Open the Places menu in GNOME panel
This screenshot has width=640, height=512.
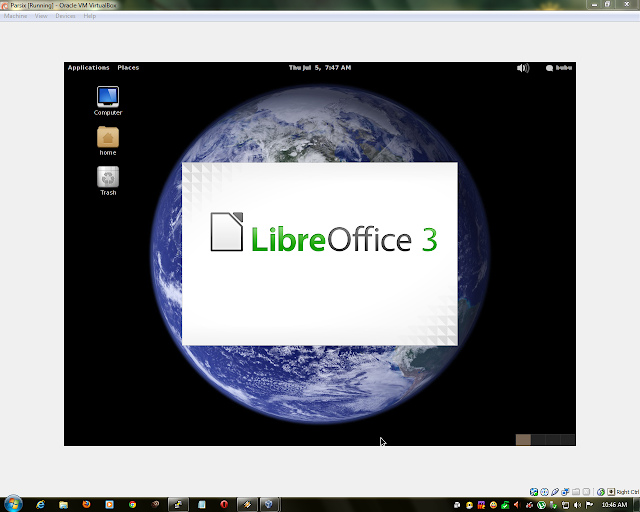pyautogui.click(x=128, y=68)
